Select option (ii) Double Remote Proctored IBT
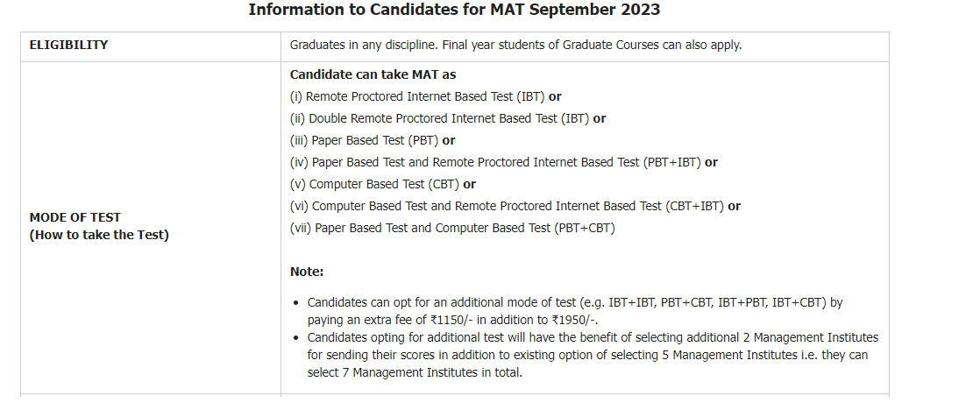The width and height of the screenshot is (980, 403). [x=439, y=118]
